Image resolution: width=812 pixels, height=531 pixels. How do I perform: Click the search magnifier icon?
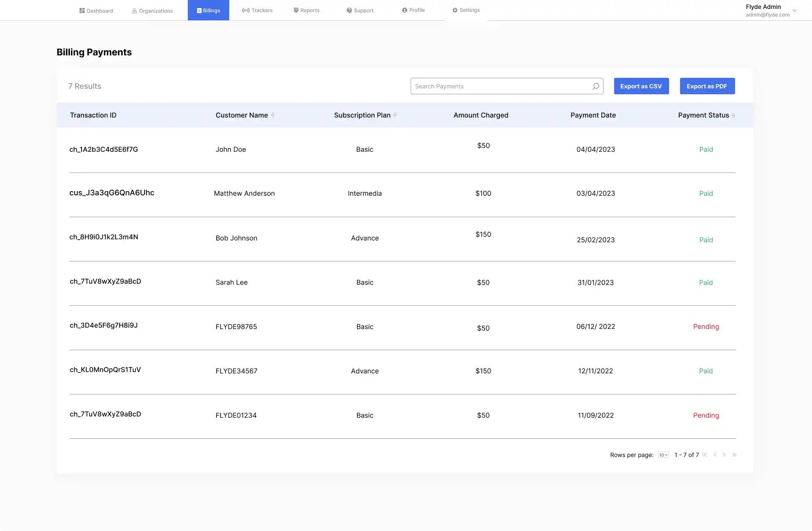point(595,86)
